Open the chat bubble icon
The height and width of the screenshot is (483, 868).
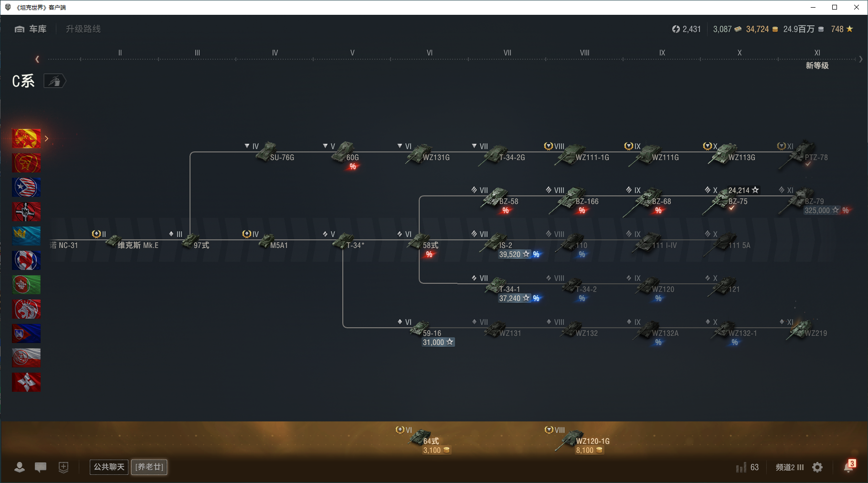coord(41,467)
